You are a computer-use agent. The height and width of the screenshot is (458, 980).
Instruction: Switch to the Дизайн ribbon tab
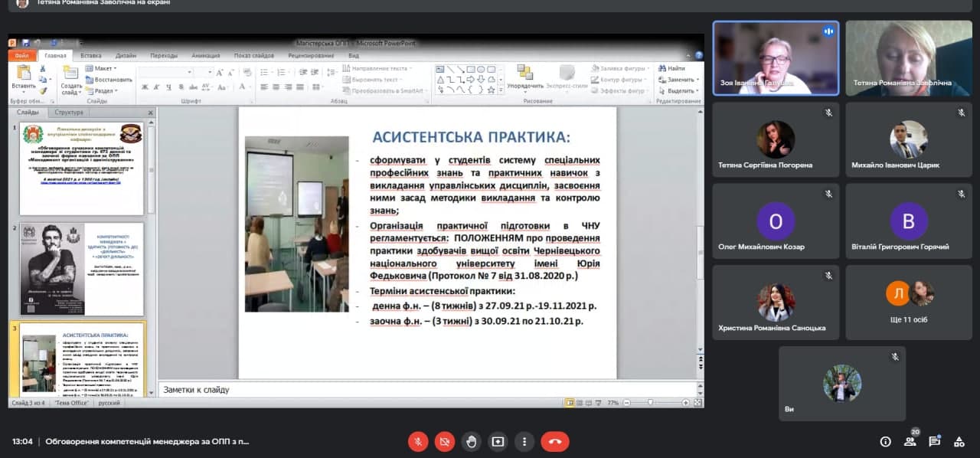126,56
